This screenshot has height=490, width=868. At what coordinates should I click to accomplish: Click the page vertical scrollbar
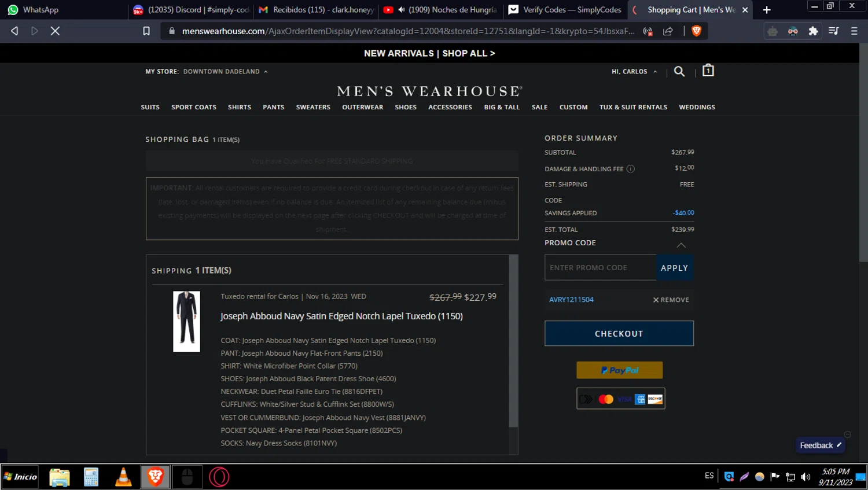[x=863, y=153]
